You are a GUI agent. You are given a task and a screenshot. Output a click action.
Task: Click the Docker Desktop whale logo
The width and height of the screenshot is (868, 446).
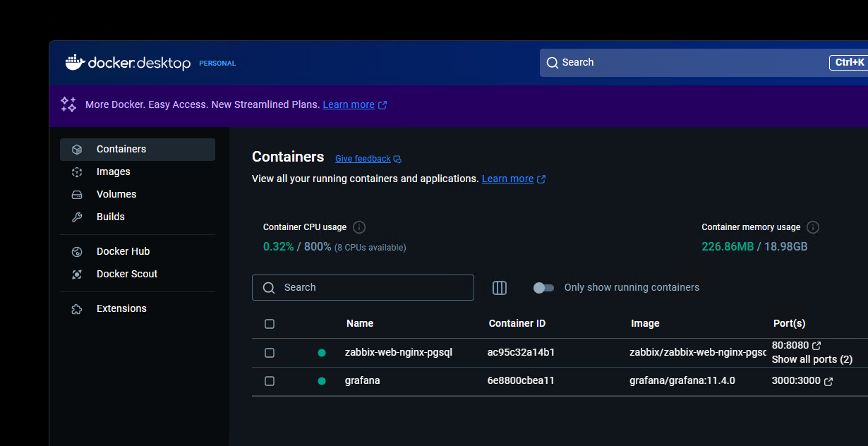point(74,63)
